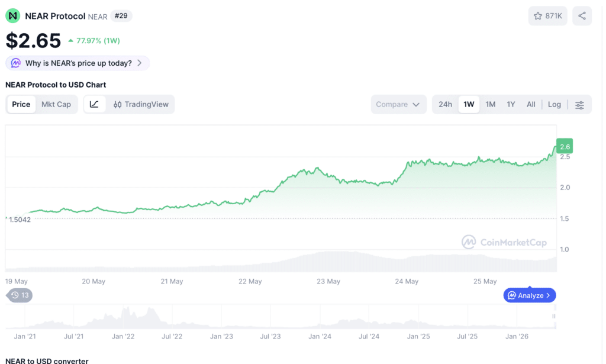This screenshot has height=364, width=606.
Task: Click the history badge showing 13
Action: (20, 295)
